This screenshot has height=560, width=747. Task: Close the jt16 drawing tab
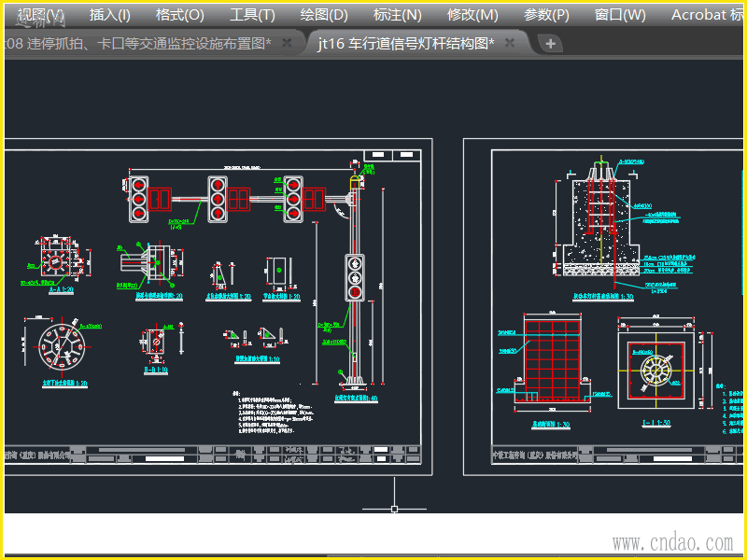point(513,44)
